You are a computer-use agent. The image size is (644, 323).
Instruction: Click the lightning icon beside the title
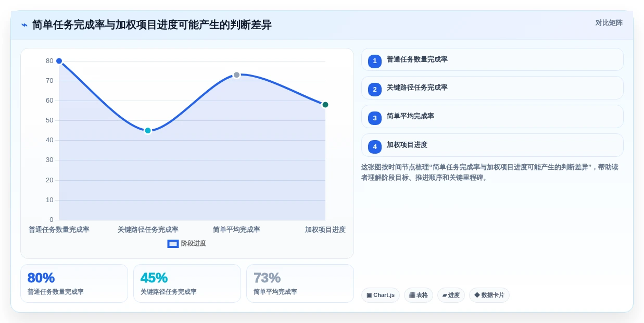click(x=24, y=25)
